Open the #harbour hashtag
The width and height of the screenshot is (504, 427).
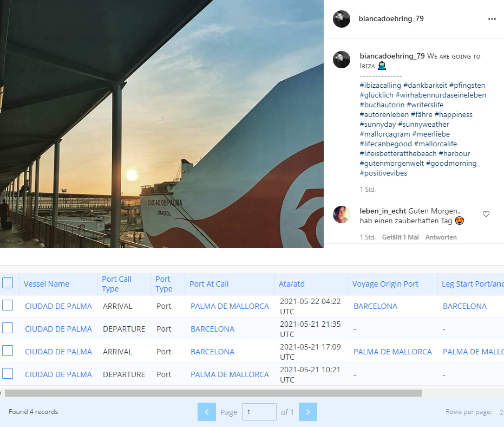click(454, 153)
